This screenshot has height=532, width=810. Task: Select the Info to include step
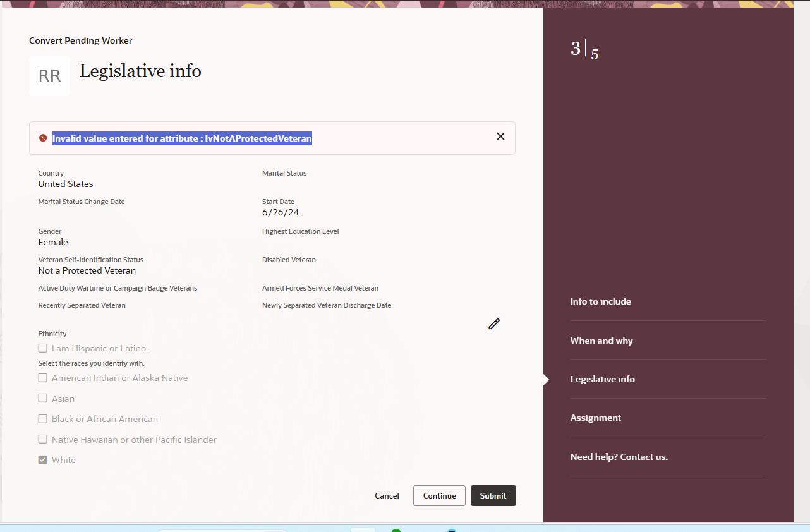(600, 301)
